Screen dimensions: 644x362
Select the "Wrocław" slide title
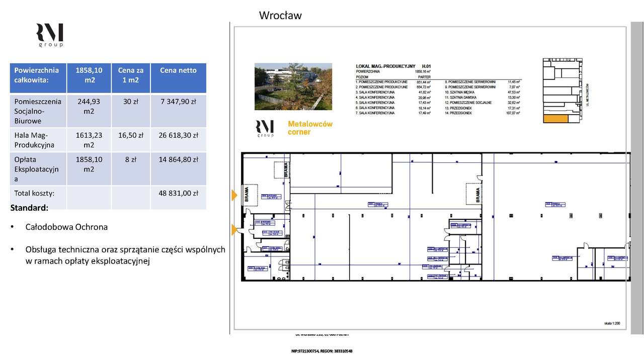(280, 16)
